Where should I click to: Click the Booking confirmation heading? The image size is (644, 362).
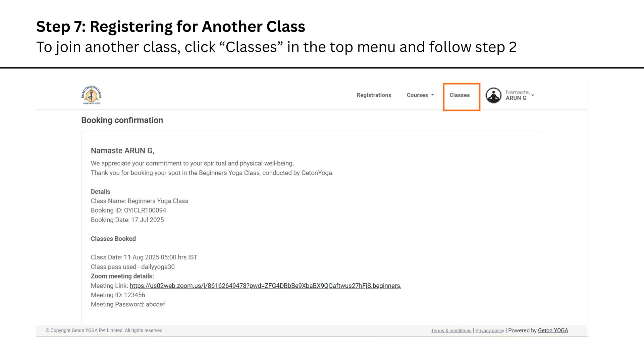pyautogui.click(x=122, y=120)
